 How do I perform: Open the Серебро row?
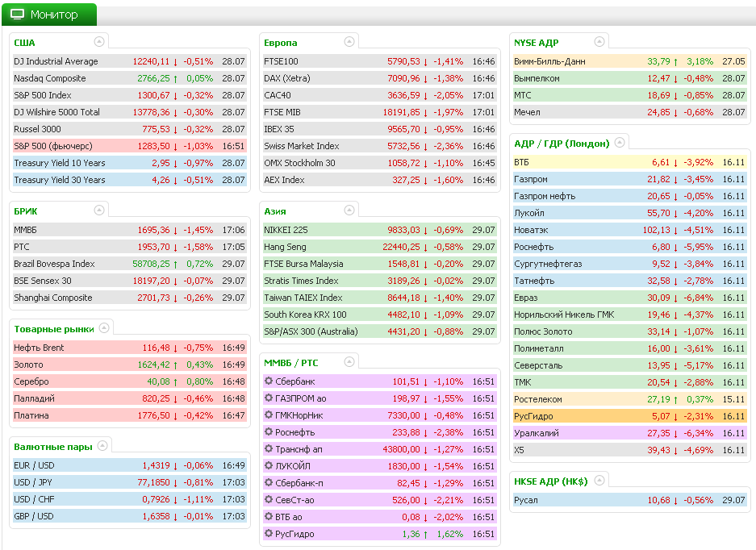point(130,381)
